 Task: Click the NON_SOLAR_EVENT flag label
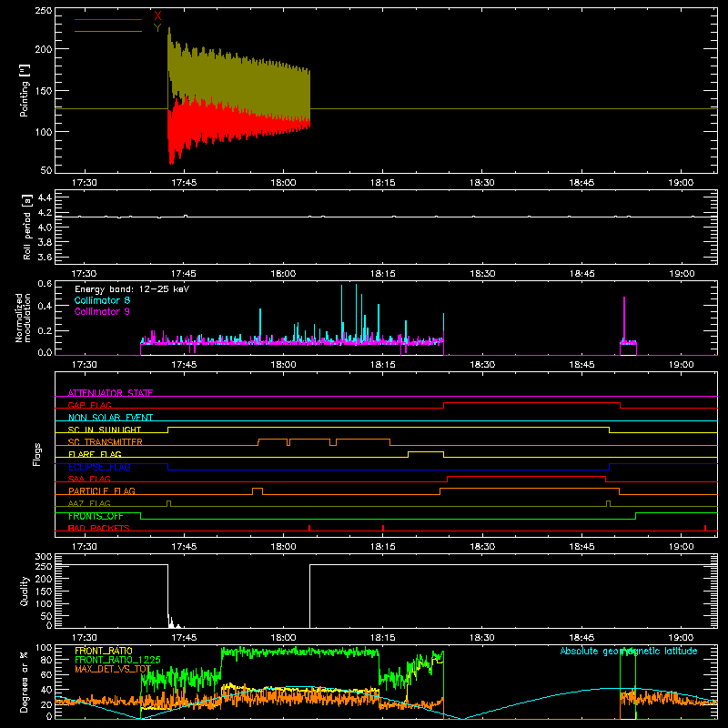tap(110, 418)
